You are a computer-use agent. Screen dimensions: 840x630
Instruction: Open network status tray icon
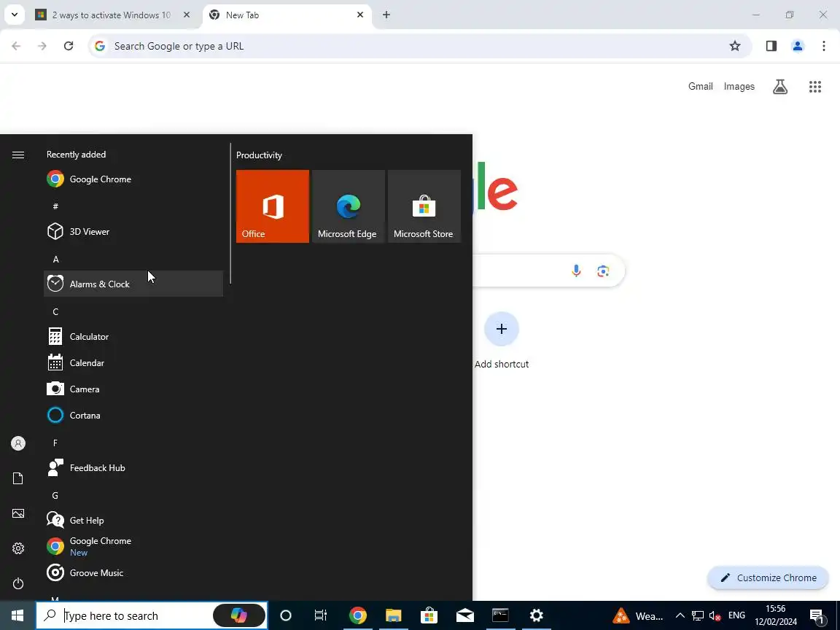click(x=698, y=615)
